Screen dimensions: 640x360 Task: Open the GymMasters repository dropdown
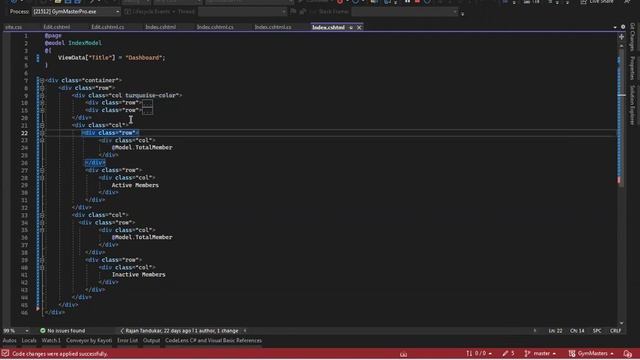(x=591, y=353)
